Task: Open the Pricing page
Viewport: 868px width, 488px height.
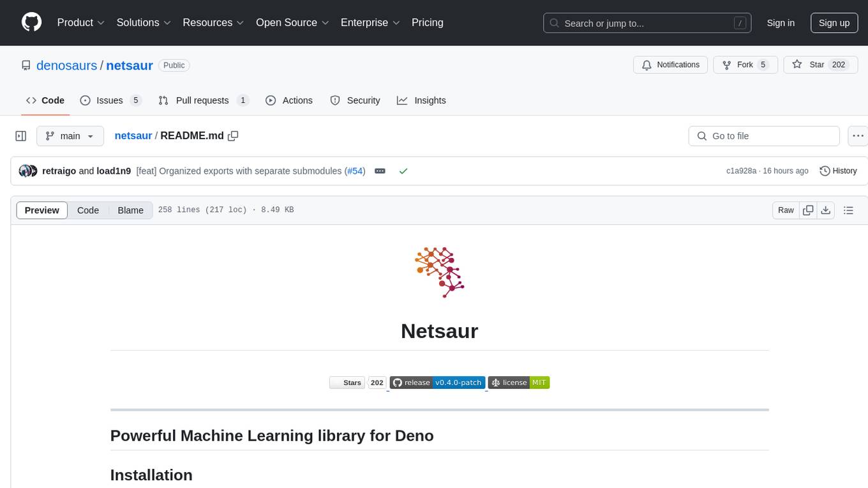Action: (x=428, y=22)
